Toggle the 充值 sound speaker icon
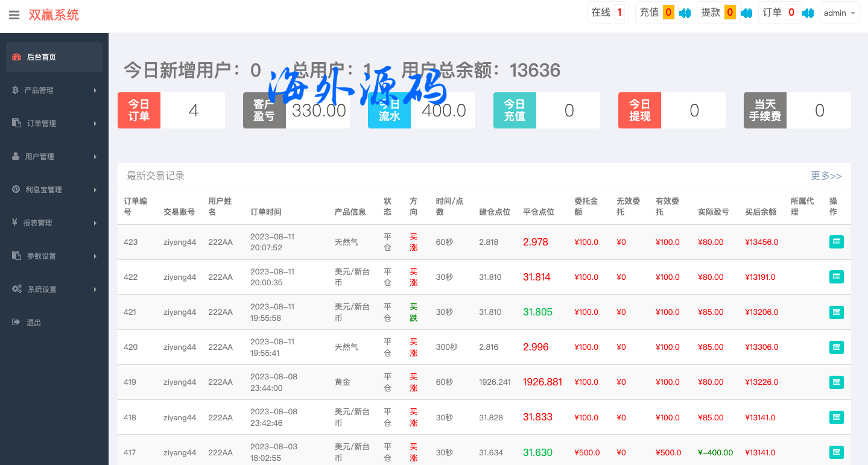Image resolution: width=868 pixels, height=465 pixels. click(x=685, y=13)
